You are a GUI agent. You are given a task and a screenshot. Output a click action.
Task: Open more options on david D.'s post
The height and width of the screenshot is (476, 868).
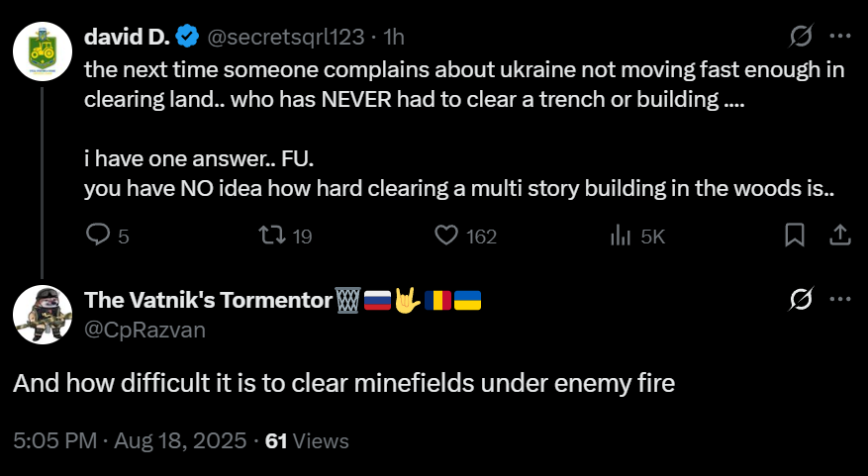click(x=839, y=37)
